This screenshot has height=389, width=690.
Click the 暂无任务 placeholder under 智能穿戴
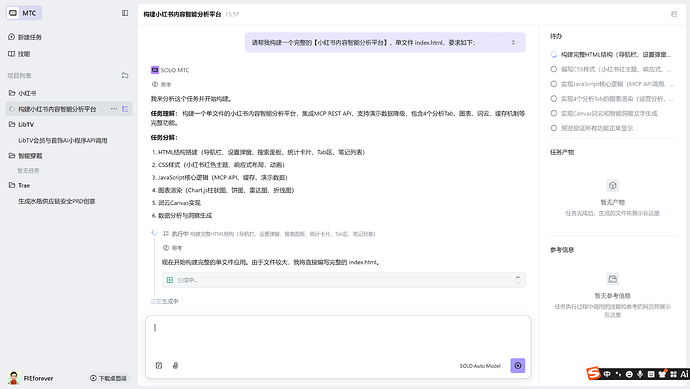click(x=28, y=171)
